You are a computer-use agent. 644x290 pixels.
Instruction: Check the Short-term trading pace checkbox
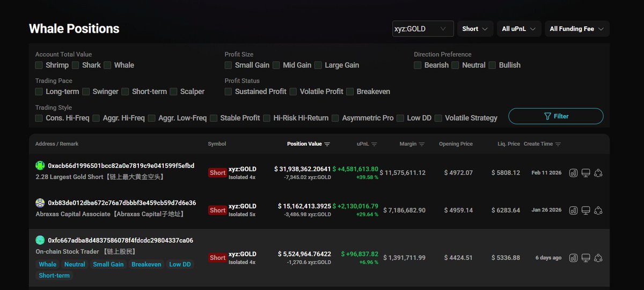click(x=125, y=92)
